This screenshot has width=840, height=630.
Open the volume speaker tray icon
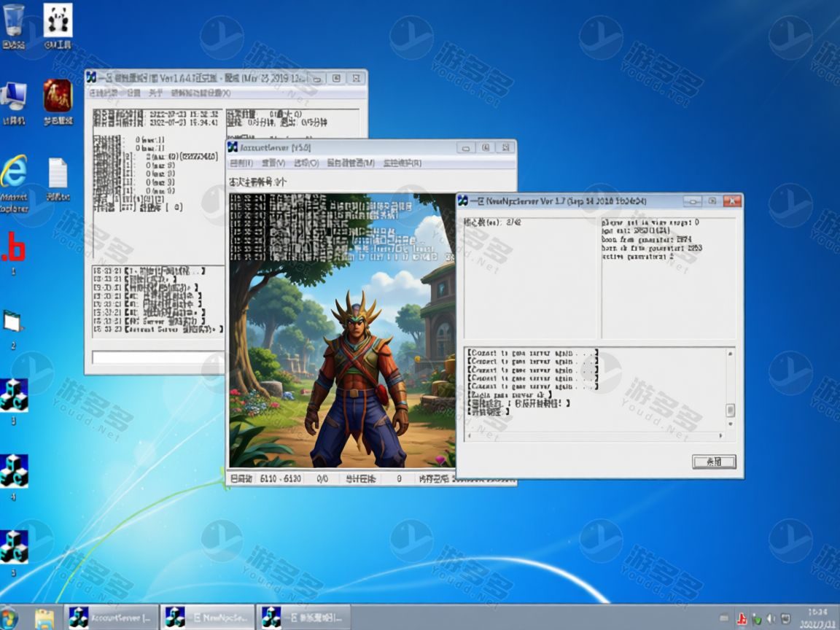[x=771, y=619]
